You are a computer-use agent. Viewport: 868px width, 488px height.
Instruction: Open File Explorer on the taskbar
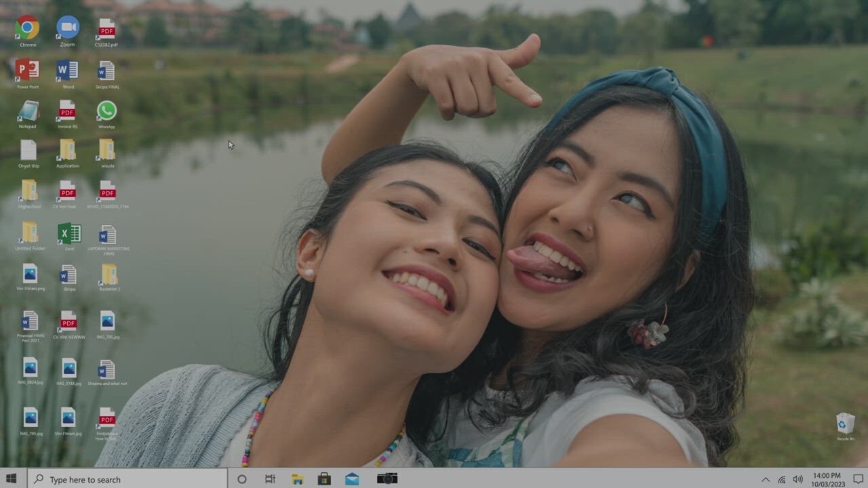click(297, 479)
